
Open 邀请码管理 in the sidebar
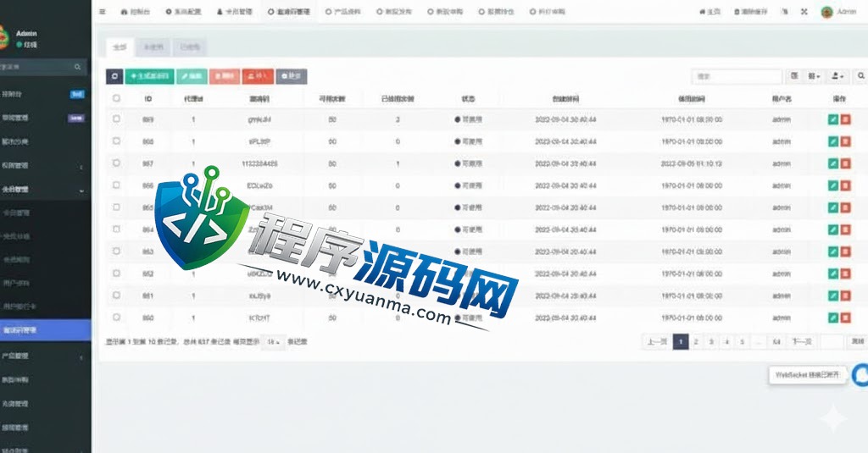click(x=44, y=330)
